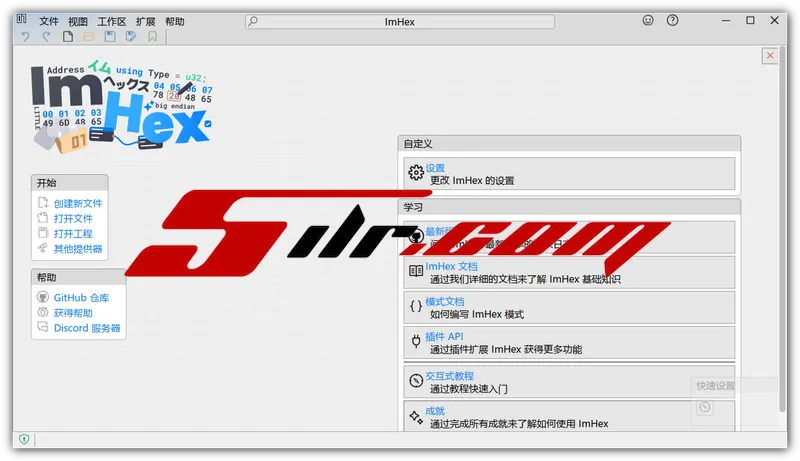The height and width of the screenshot is (461, 800).
Task: Open the 成就 achievements card
Action: (x=569, y=416)
